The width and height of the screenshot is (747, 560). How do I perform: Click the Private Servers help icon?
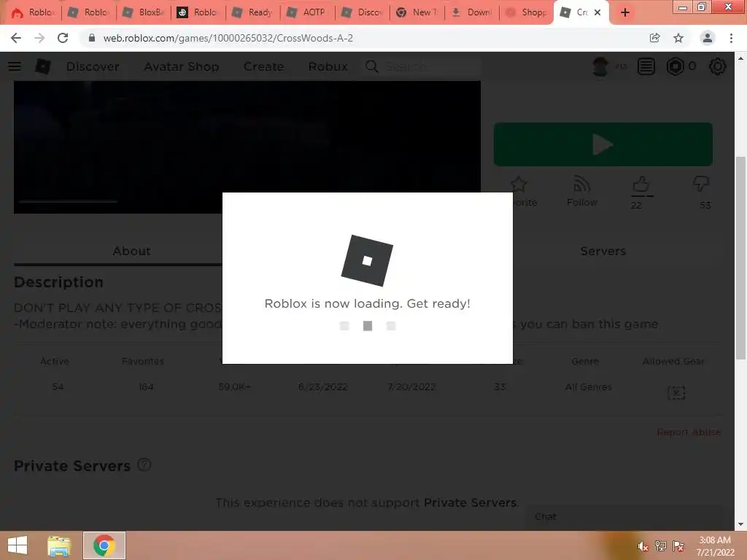tap(144, 464)
